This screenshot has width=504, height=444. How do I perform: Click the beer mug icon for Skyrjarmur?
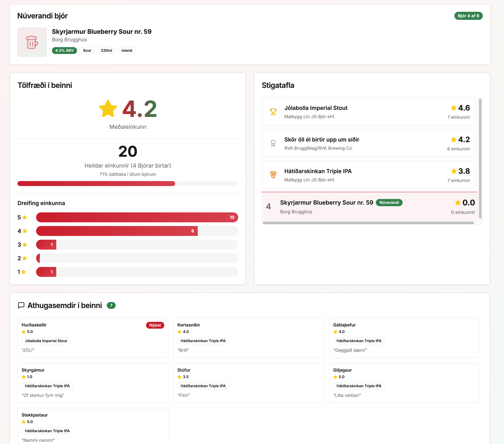click(x=32, y=42)
